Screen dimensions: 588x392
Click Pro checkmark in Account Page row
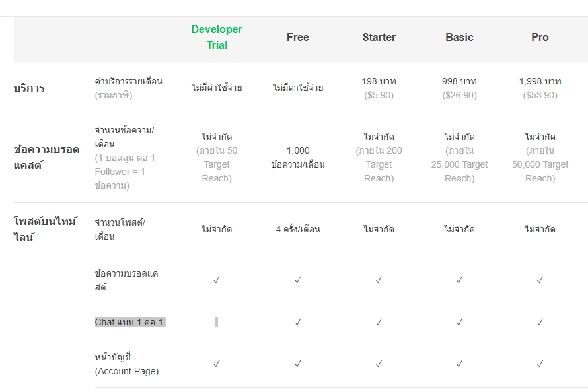pos(540,364)
